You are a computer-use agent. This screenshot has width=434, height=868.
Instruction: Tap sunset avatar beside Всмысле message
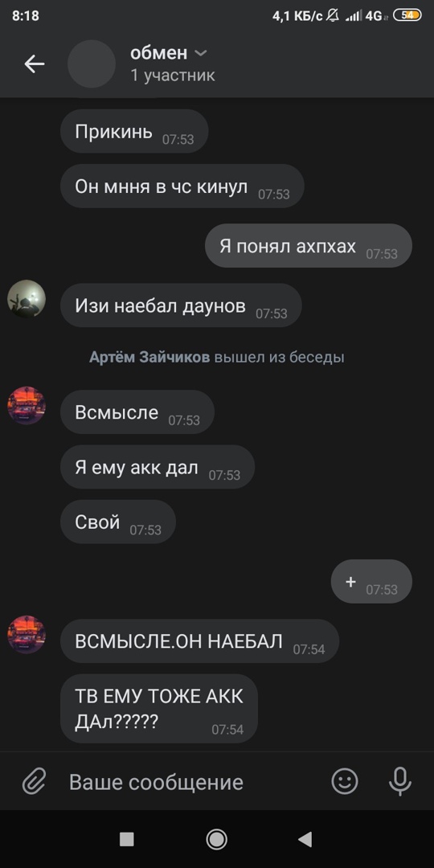pos(27,406)
